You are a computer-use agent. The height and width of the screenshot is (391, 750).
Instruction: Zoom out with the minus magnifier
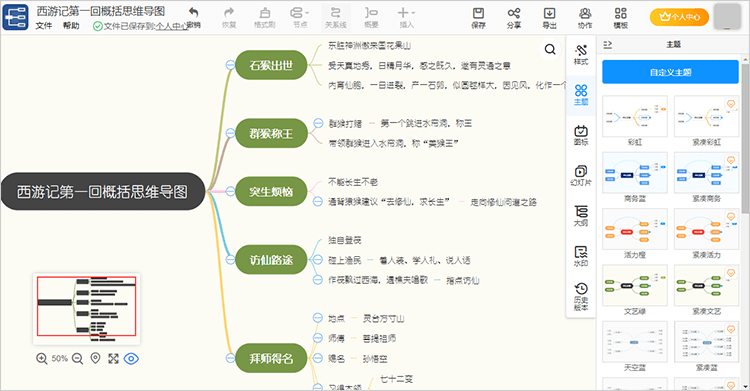tap(77, 358)
